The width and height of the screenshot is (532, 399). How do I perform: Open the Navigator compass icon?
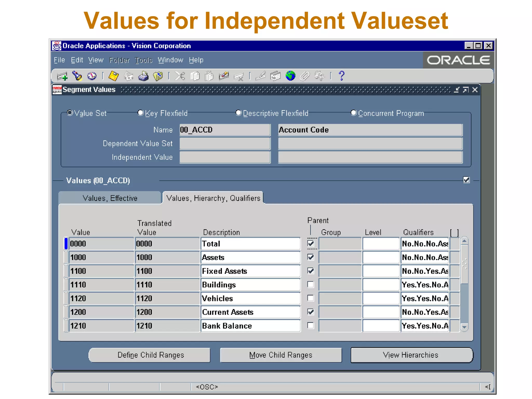92,76
